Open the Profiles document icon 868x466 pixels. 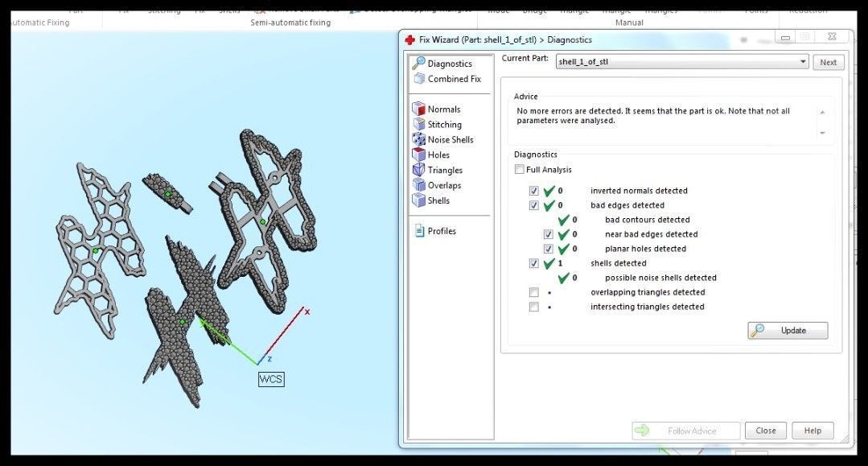point(419,230)
